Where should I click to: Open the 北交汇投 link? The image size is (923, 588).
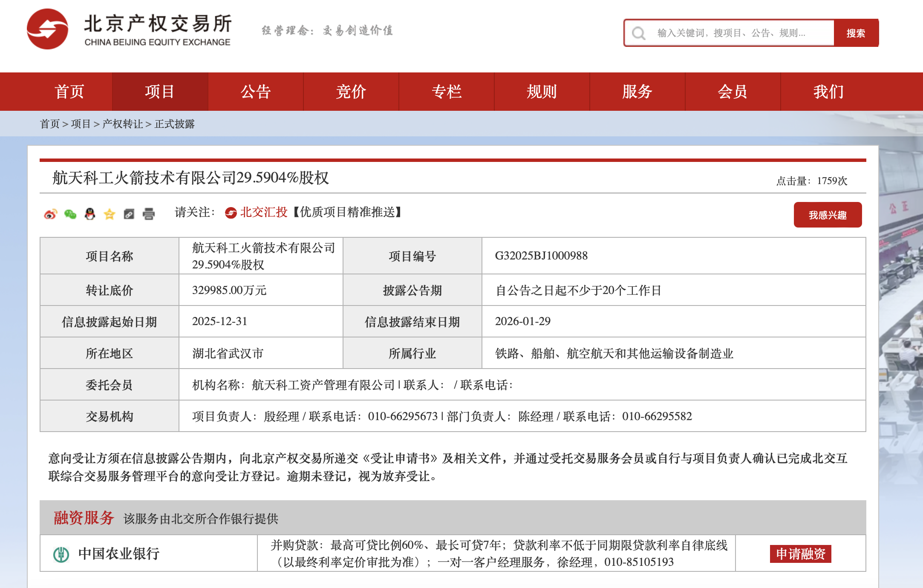click(x=263, y=212)
